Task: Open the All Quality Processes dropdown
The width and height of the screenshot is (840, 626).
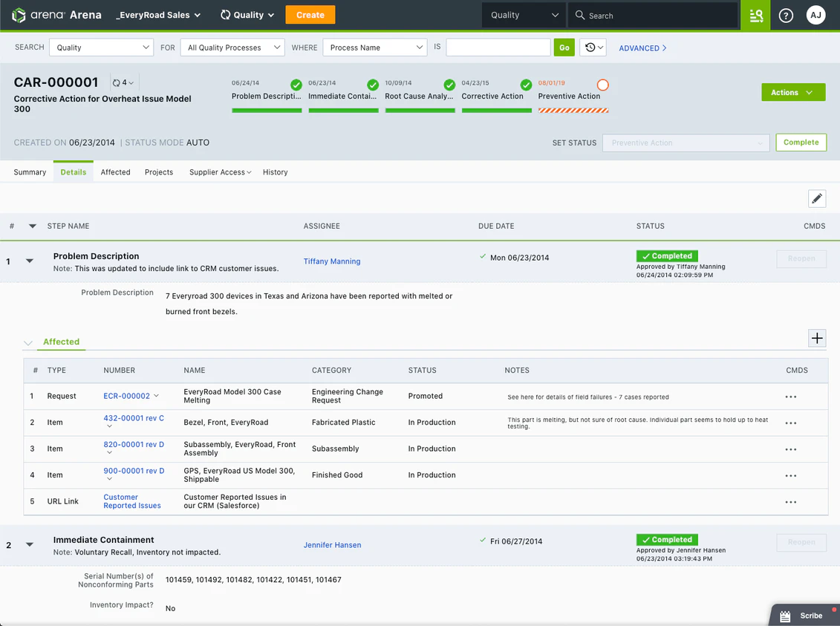Action: coord(232,47)
